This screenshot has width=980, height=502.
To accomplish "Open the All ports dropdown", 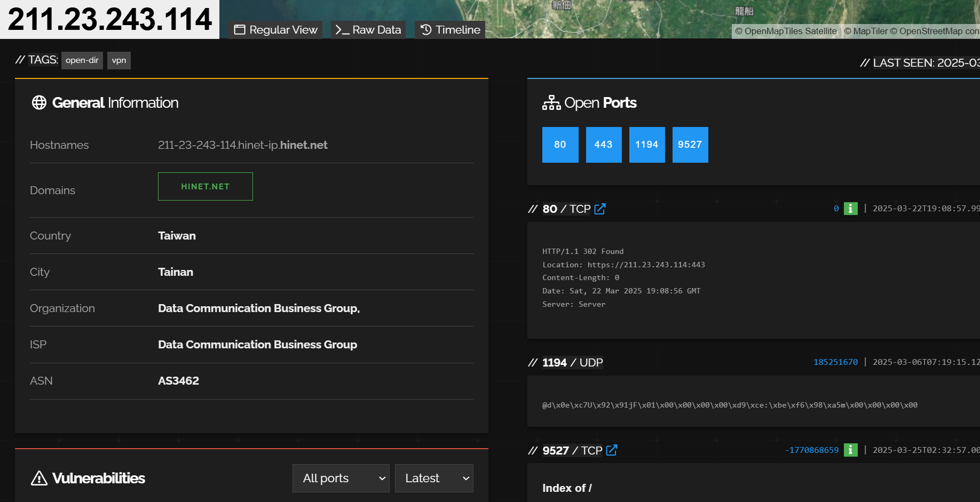I will pos(341,478).
